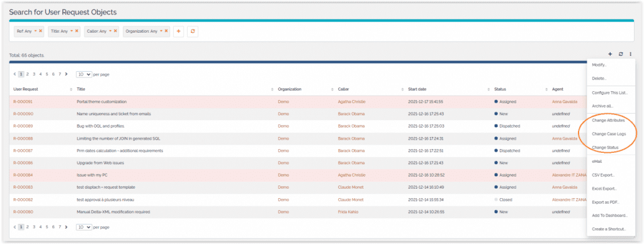This screenshot has width=644, height=244.
Task: Go to previous page arrow above the table
Action: click(14, 74)
